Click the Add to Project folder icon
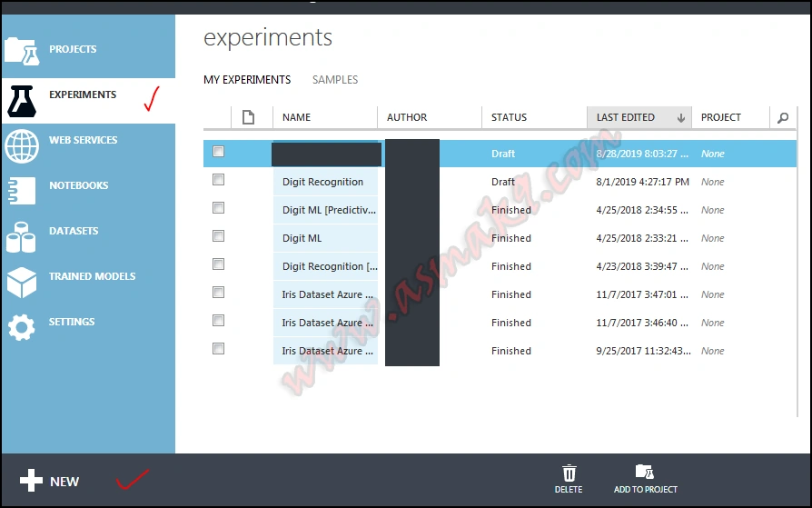Image resolution: width=812 pixels, height=508 pixels. point(645,472)
